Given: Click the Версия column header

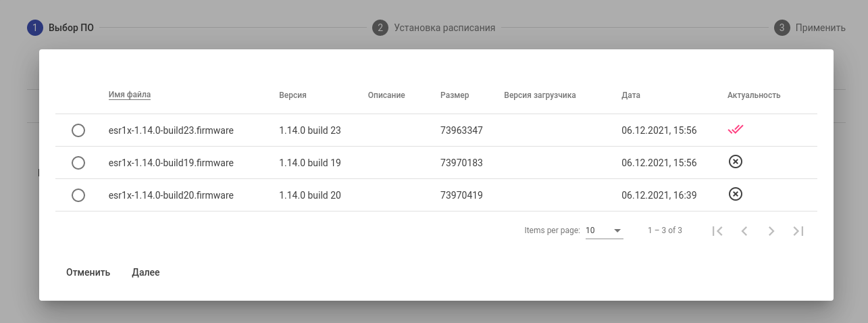Looking at the screenshot, I should [292, 95].
